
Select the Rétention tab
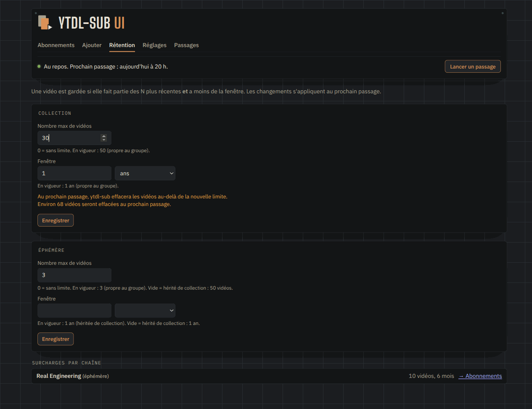122,45
